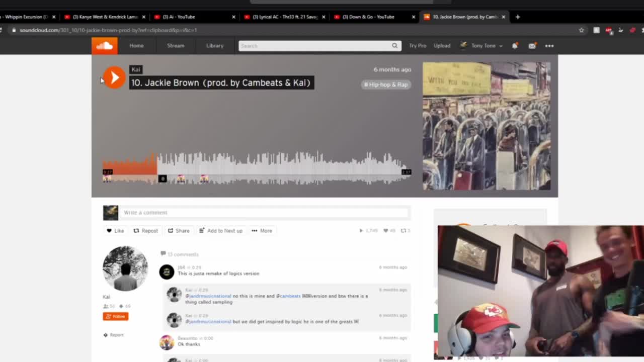This screenshot has height=362, width=644.
Task: Like the track with the Like control
Action: [116, 230]
